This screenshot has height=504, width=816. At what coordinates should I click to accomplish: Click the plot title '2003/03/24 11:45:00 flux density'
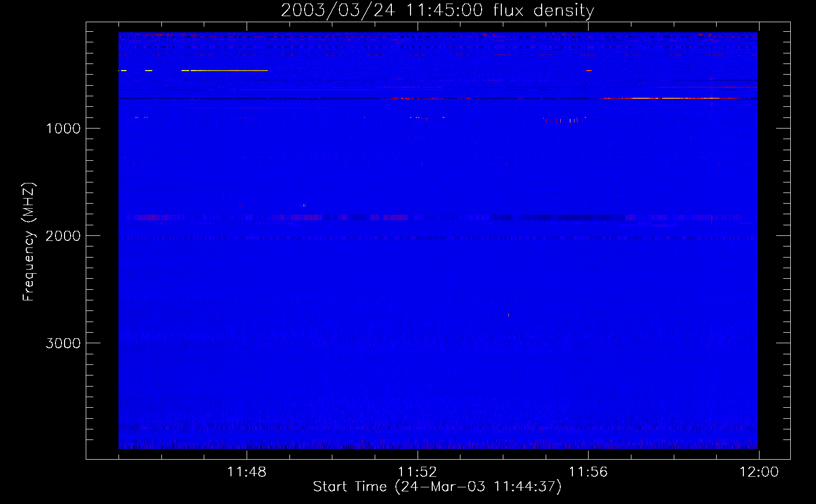click(x=437, y=10)
